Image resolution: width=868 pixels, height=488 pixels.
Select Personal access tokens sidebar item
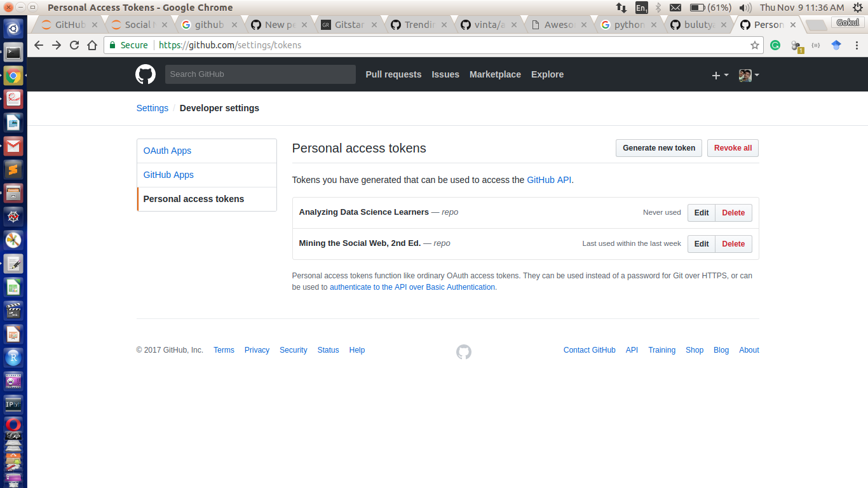pos(207,199)
